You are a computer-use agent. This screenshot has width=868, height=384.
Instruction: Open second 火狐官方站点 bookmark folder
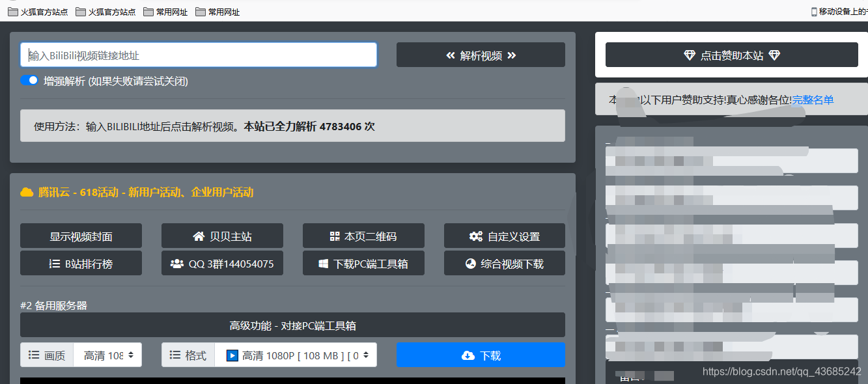(105, 12)
